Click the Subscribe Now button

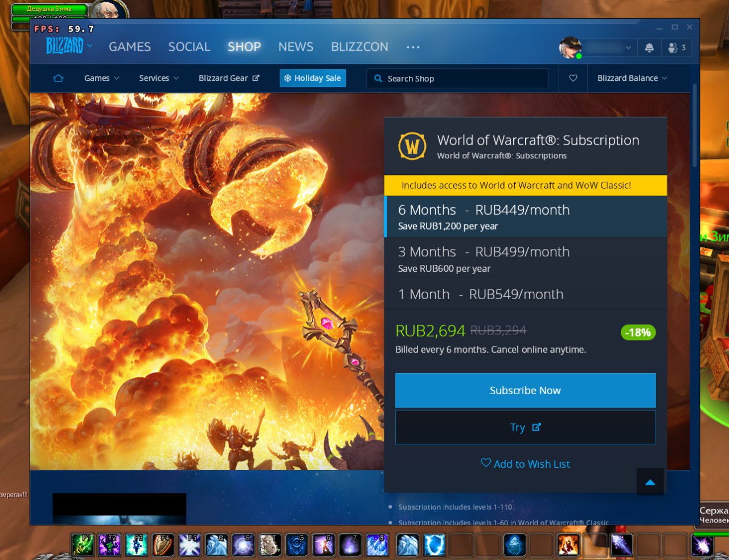[x=526, y=390]
